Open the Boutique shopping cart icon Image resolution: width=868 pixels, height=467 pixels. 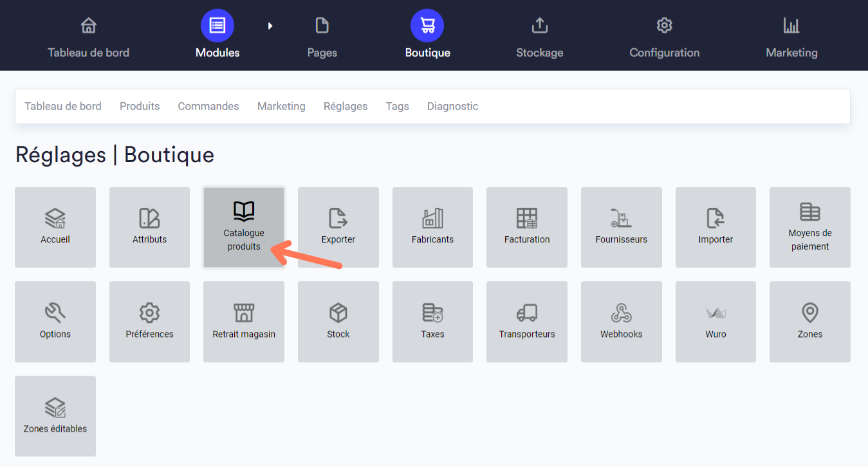(x=427, y=26)
